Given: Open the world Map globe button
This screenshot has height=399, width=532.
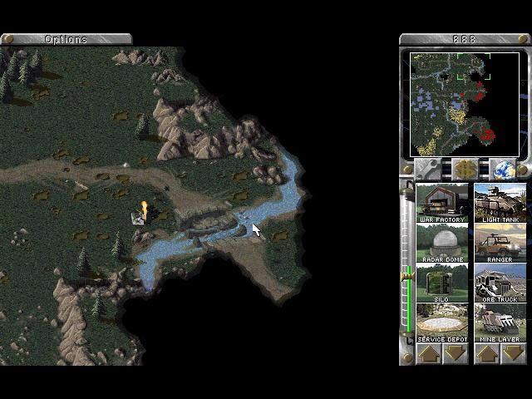Looking at the screenshot, I should click(x=503, y=169).
